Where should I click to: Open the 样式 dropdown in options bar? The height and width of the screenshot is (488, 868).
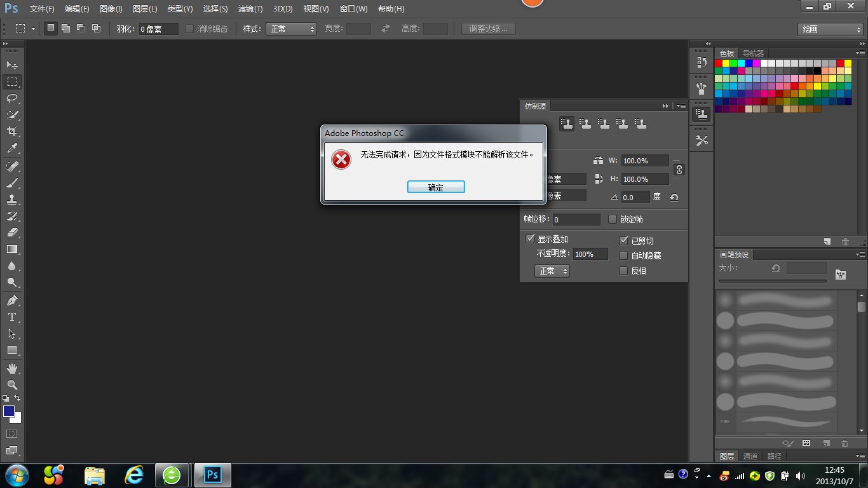(x=292, y=29)
